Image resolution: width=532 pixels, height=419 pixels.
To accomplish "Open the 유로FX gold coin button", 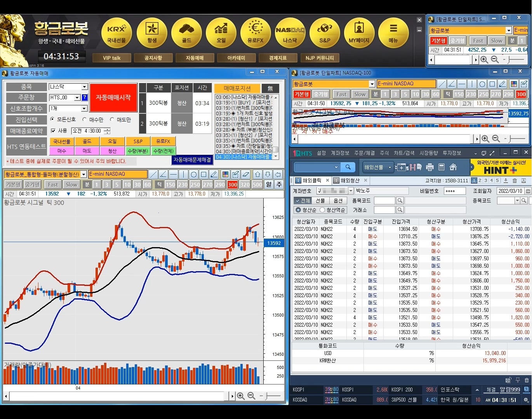I will pyautogui.click(x=256, y=33).
